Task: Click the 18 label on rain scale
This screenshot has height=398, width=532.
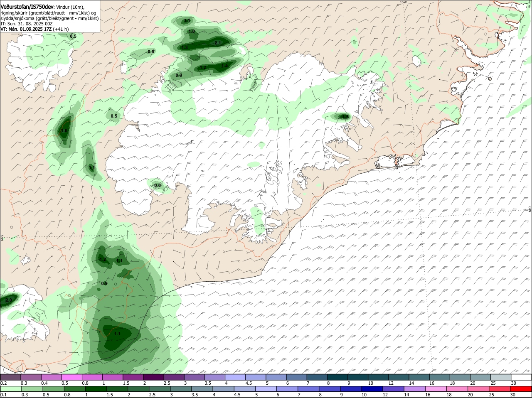Action: pyautogui.click(x=449, y=395)
